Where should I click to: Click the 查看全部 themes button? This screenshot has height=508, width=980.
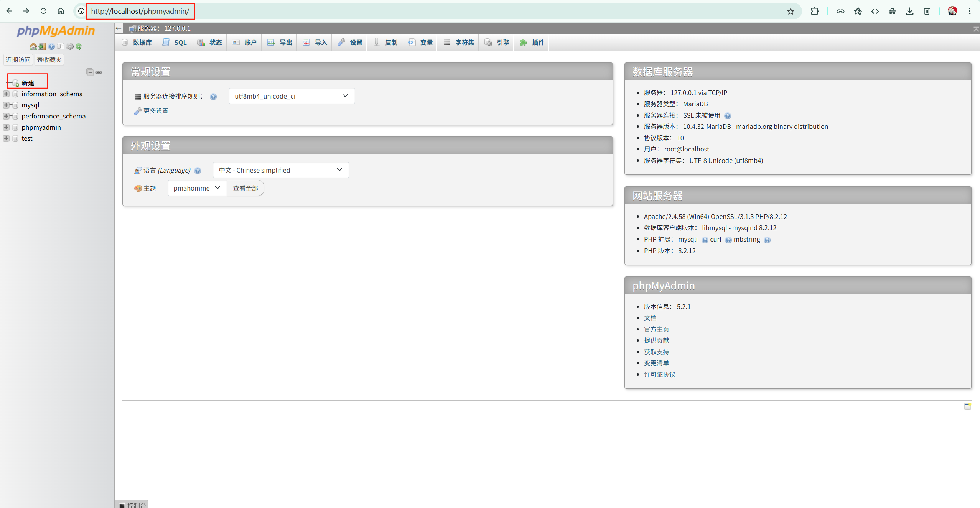point(245,188)
